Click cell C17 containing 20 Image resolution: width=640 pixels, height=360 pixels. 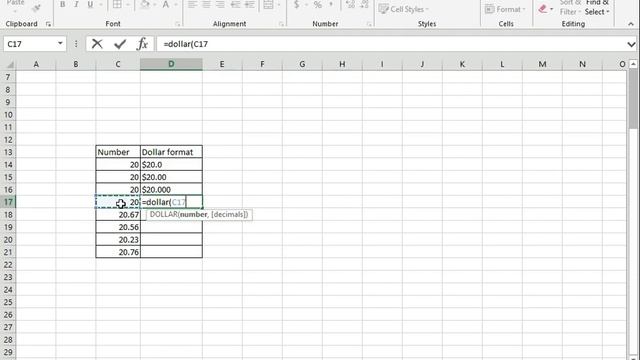(x=118, y=202)
